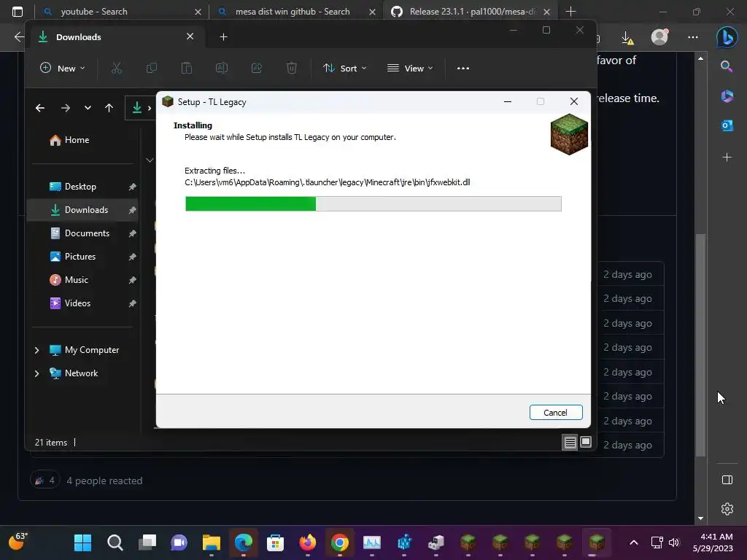Click the Share icon in File Explorer toolbar
747x560 pixels.
257,68
